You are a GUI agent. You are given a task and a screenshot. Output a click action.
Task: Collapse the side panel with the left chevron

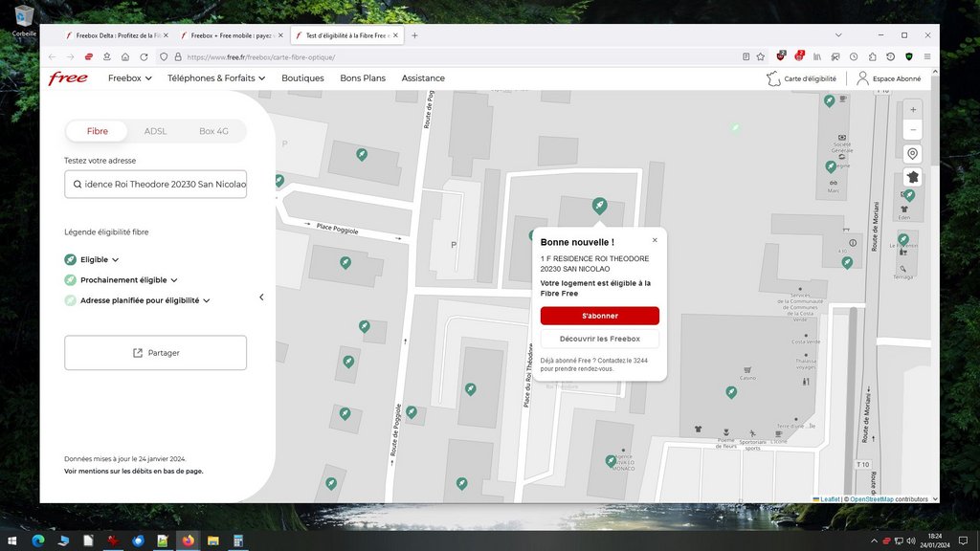coord(261,298)
